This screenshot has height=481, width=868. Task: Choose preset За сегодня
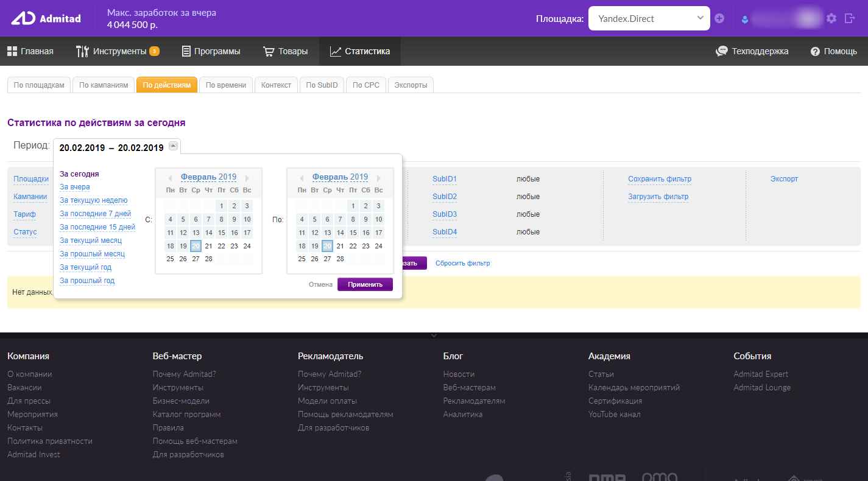pyautogui.click(x=79, y=174)
